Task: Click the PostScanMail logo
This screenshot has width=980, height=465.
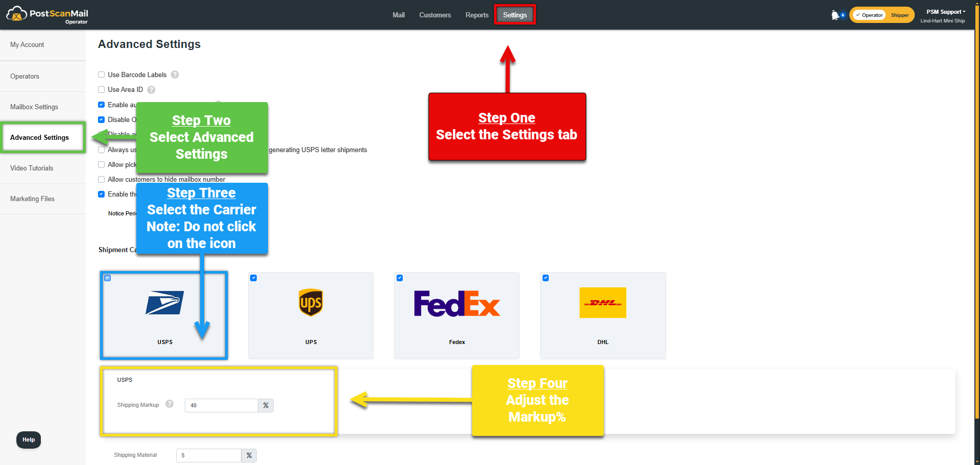Action: coord(47,15)
